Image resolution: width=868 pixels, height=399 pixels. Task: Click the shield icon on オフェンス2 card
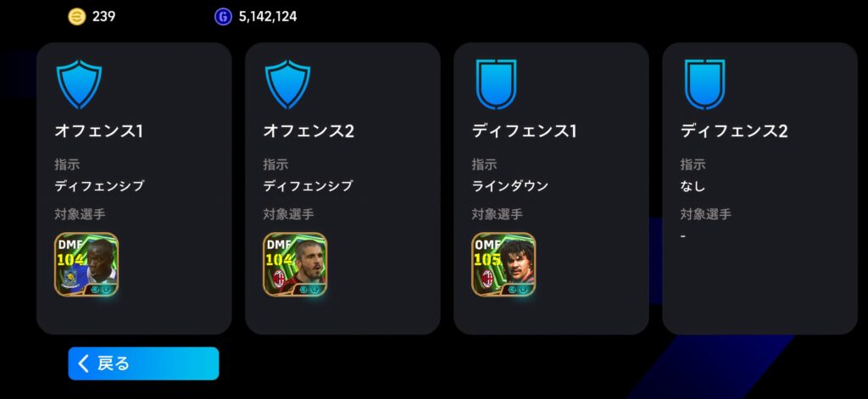pyautogui.click(x=288, y=84)
